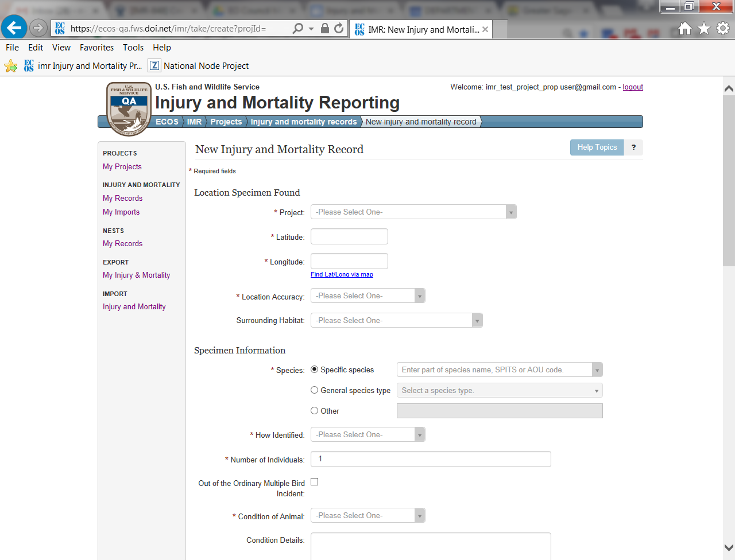Click the Latitude input field
The image size is (735, 560).
pos(349,236)
